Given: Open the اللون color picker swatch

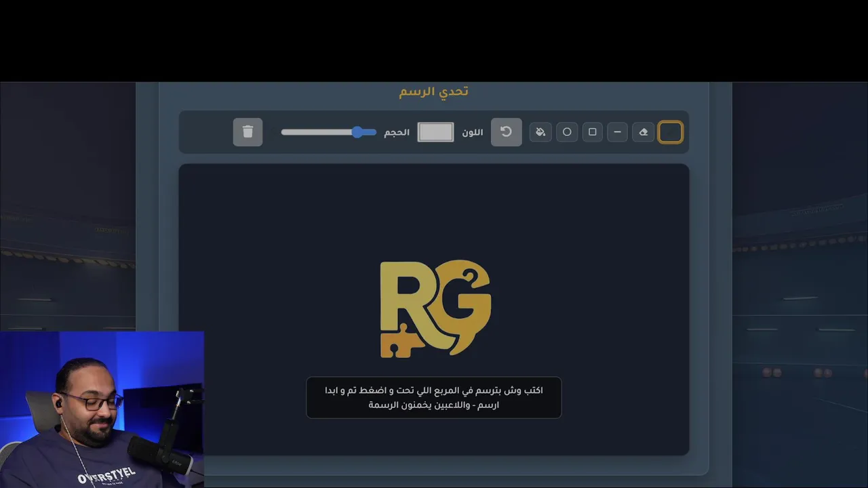Looking at the screenshot, I should click(x=435, y=132).
